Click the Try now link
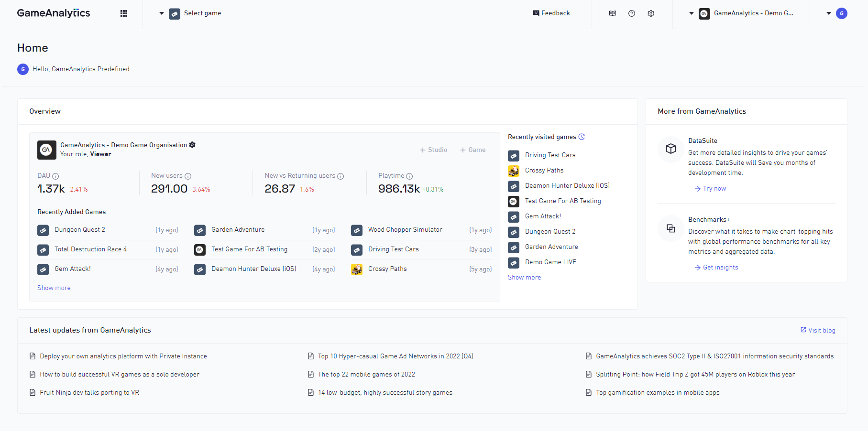Image resolution: width=868 pixels, height=431 pixels. [x=711, y=189]
